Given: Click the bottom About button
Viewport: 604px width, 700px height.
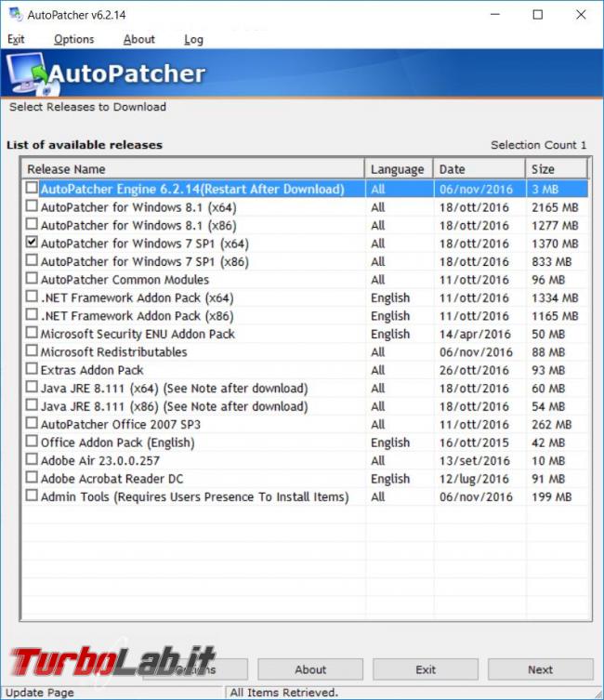Looking at the screenshot, I should pos(310,669).
